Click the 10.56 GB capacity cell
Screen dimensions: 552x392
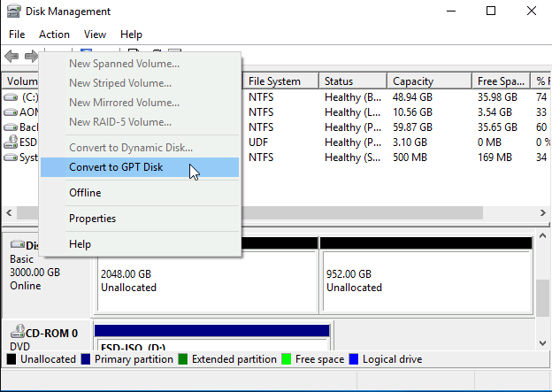click(x=412, y=112)
